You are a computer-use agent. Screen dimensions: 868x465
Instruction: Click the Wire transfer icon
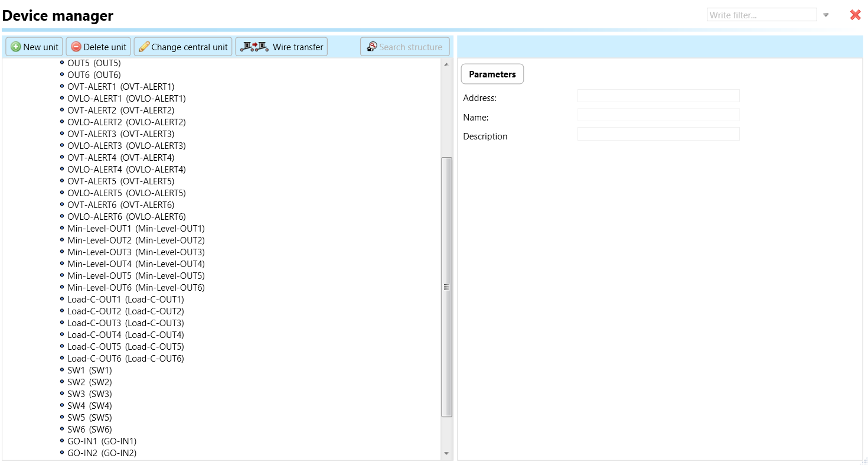254,47
